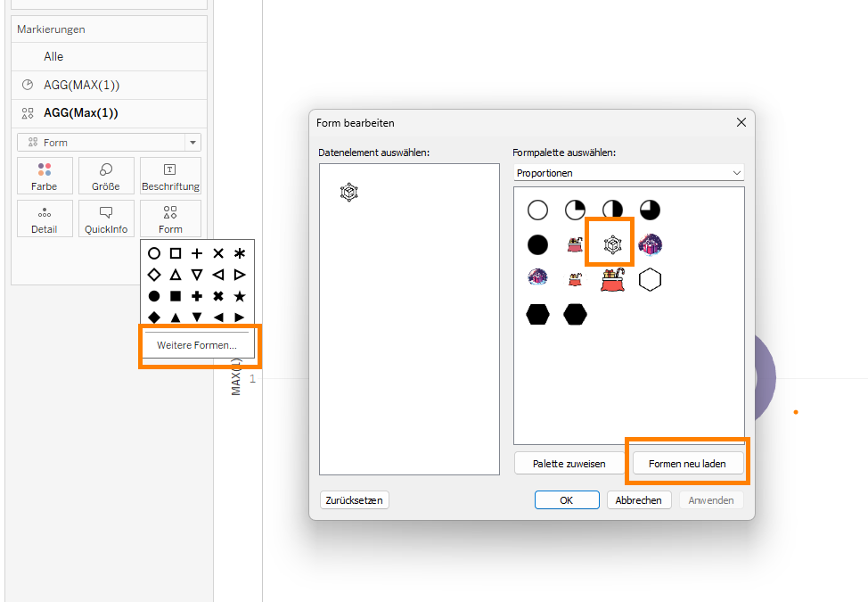The height and width of the screenshot is (602, 868).
Task: Choose the outlined downward triangle shape
Action: point(197,275)
